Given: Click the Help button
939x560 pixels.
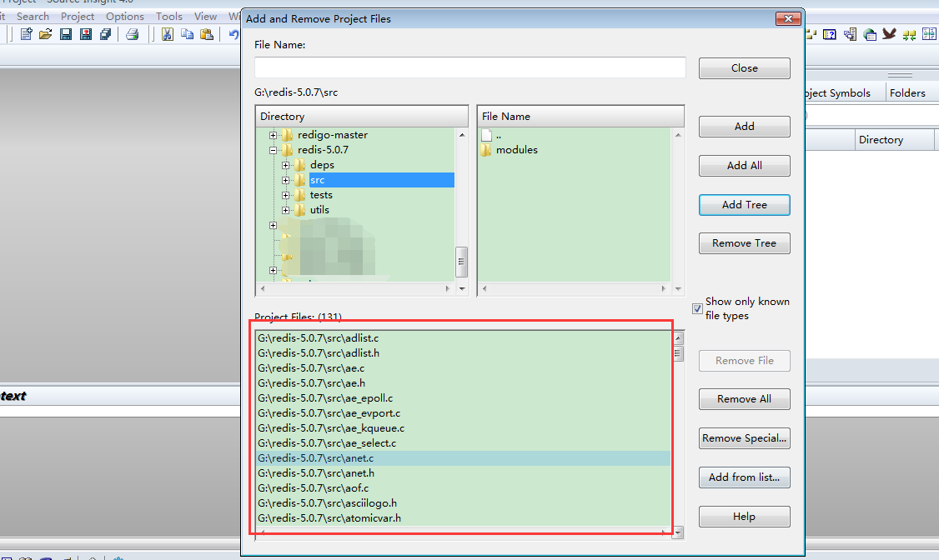Looking at the screenshot, I should (745, 517).
